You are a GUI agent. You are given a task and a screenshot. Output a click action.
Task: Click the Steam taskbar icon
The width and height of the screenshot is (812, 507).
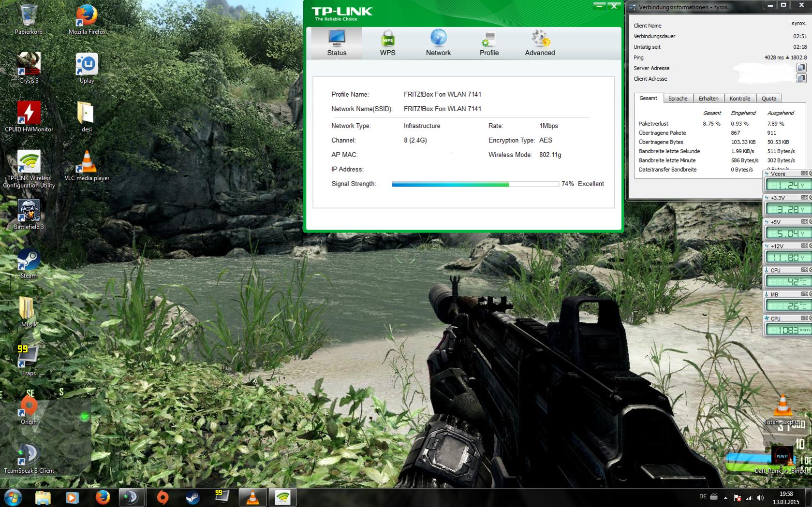click(x=192, y=497)
